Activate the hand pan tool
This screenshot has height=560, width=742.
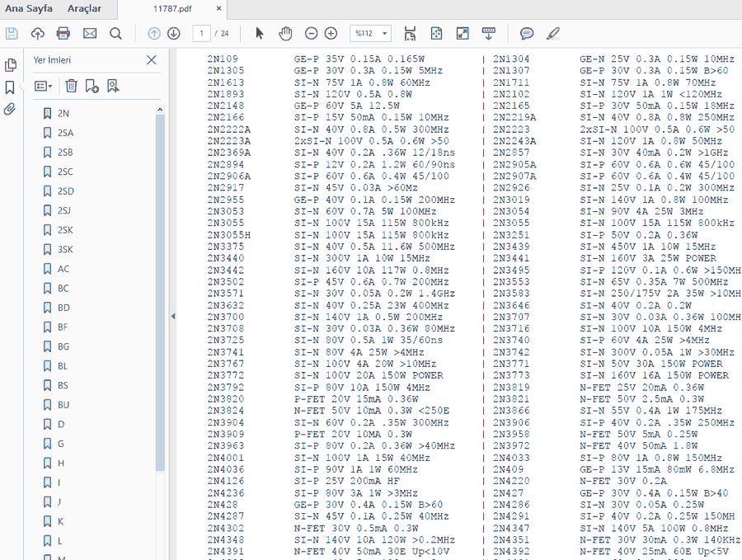pyautogui.click(x=285, y=34)
